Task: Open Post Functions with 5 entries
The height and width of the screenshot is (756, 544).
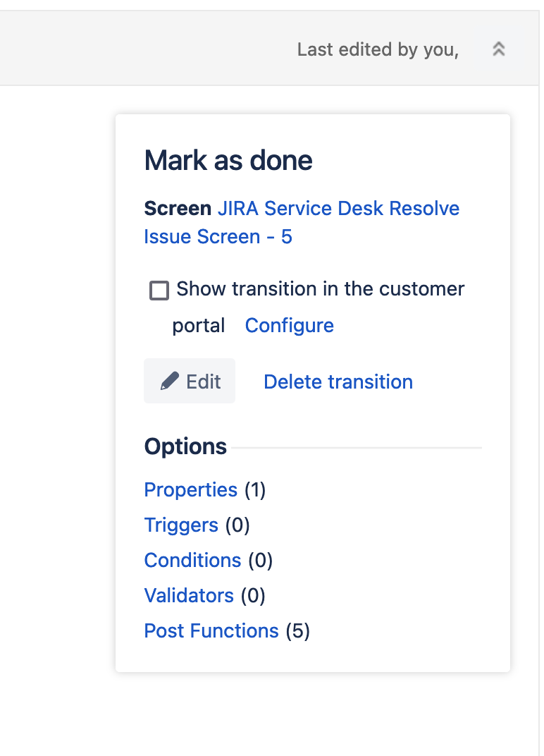Action: [211, 630]
